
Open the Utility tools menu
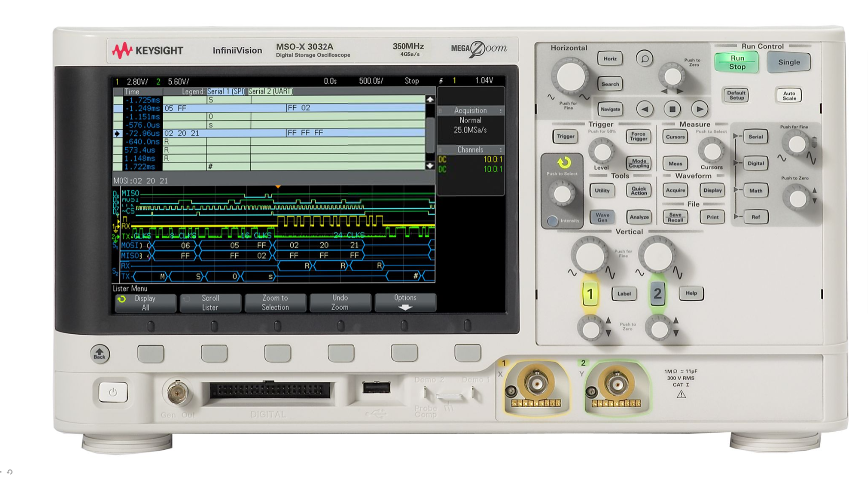(x=602, y=191)
